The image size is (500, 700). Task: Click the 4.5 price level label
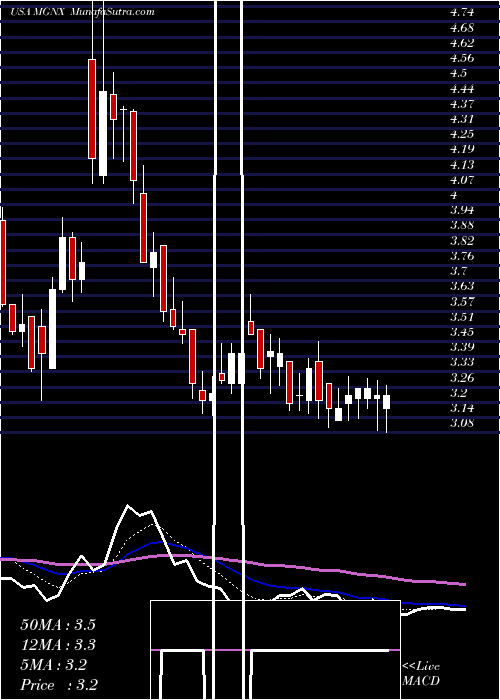coord(459,73)
